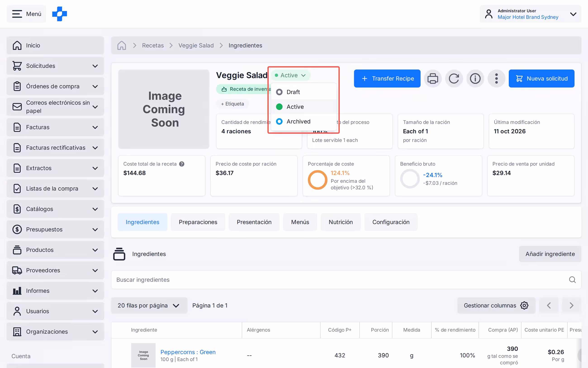Go to the next page arrow

[571, 305]
